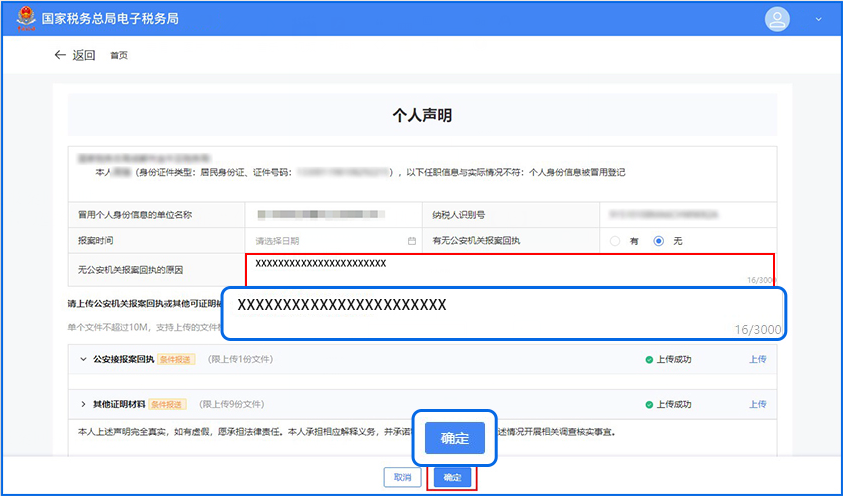
Task: Click 条件报送 tag next to 其他证明材料
Action: tap(167, 404)
